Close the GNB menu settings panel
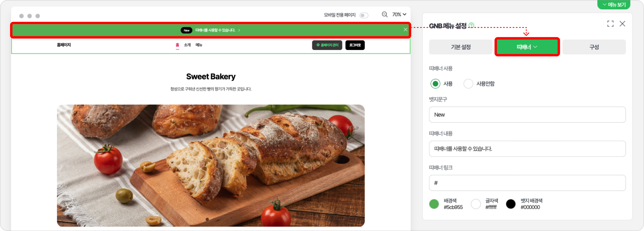 (623, 23)
